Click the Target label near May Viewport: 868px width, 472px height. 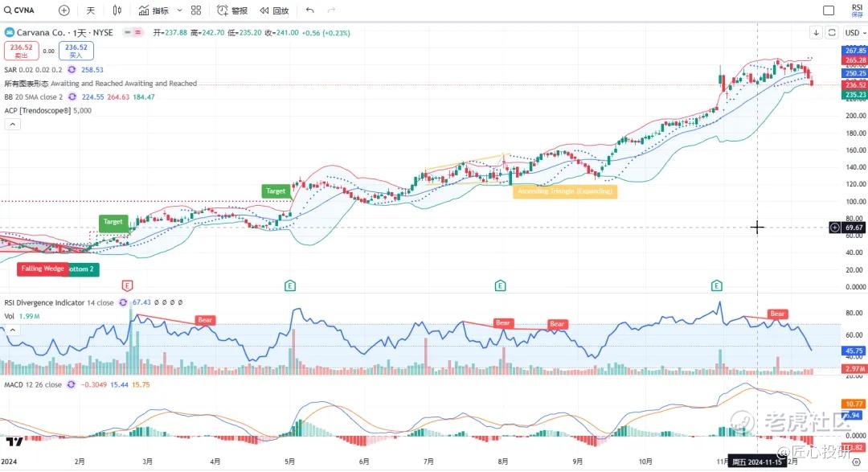point(276,191)
